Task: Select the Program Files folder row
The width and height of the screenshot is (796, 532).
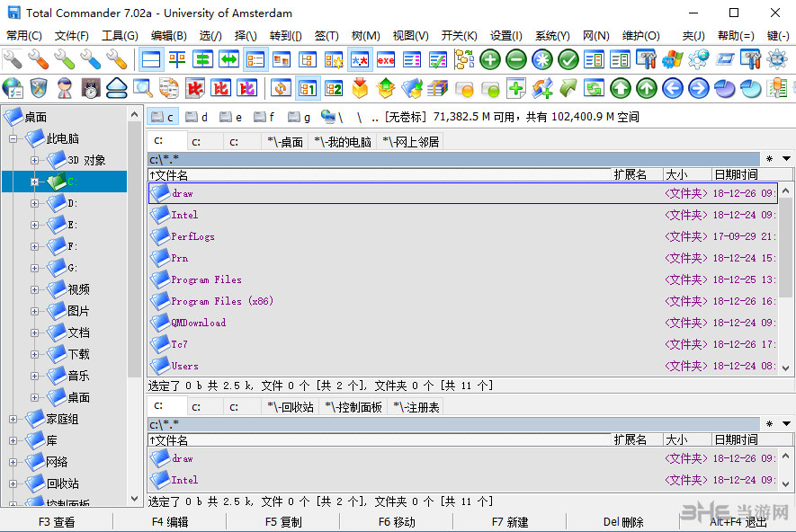Action: (207, 279)
